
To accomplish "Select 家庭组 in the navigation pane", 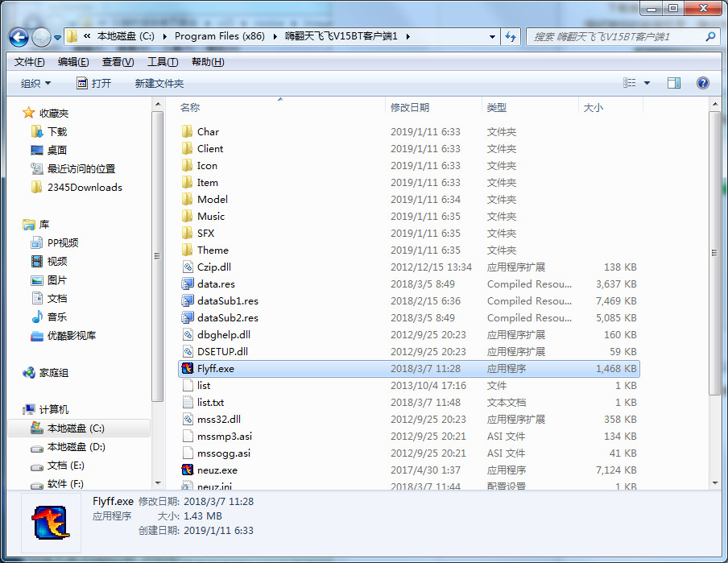I will coord(53,373).
